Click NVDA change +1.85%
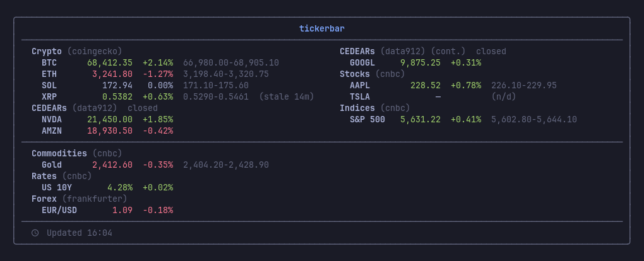 coord(158,119)
